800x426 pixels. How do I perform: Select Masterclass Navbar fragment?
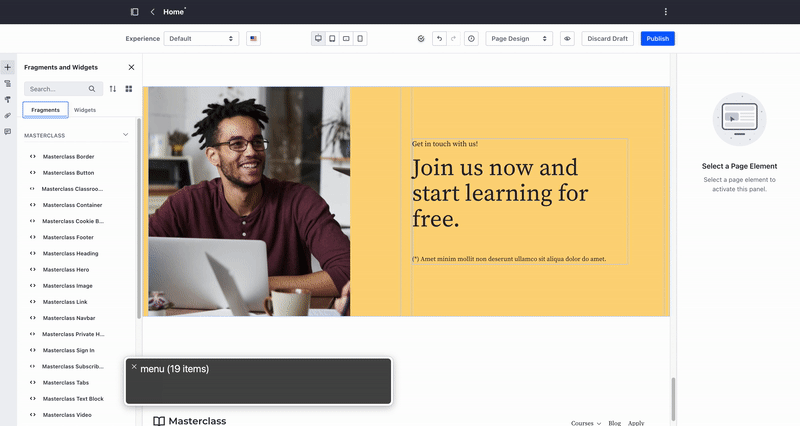click(69, 318)
